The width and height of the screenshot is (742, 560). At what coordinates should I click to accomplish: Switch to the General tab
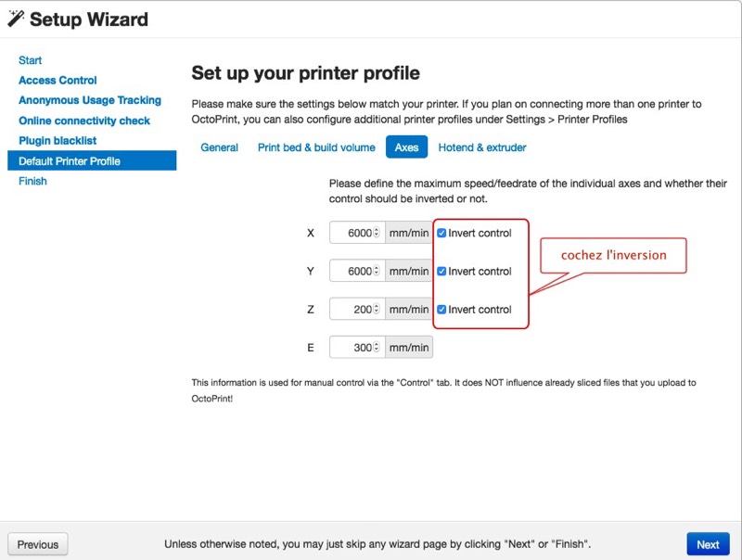coord(220,147)
